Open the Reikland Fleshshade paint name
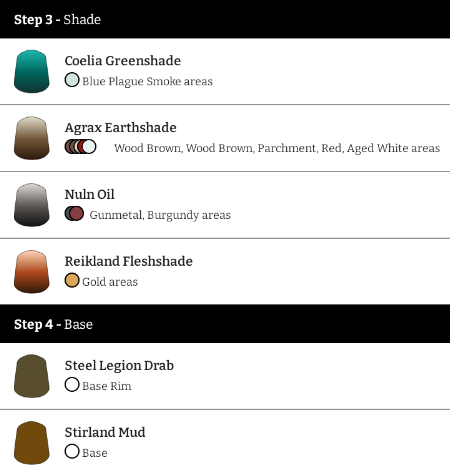The image size is (450, 474). (x=128, y=261)
